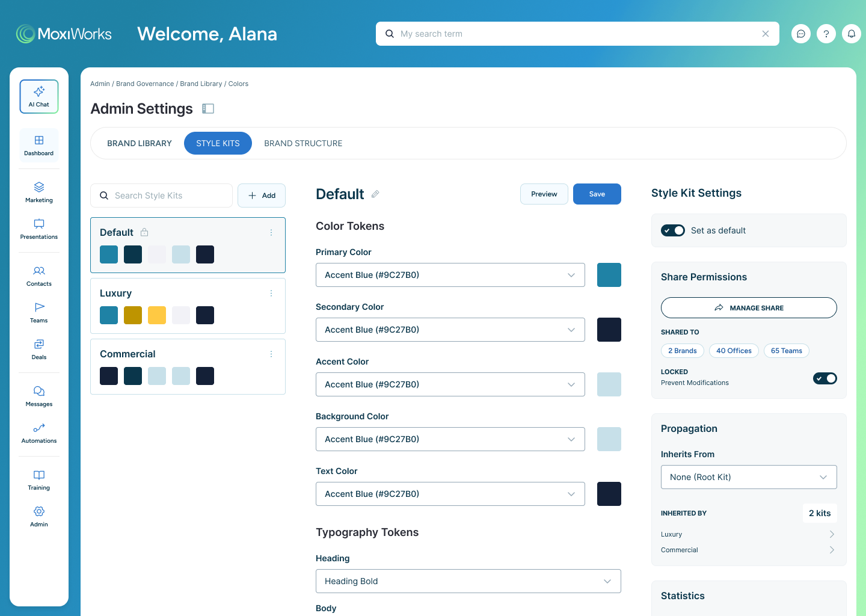The width and height of the screenshot is (866, 616).
Task: Open Presentations in the sidebar
Action: click(x=39, y=229)
